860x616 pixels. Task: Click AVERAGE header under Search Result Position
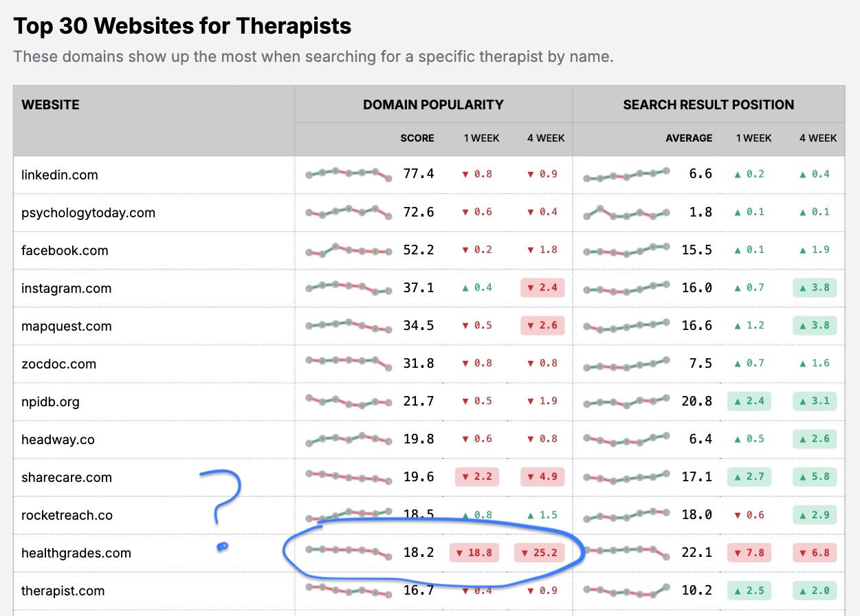(x=689, y=138)
